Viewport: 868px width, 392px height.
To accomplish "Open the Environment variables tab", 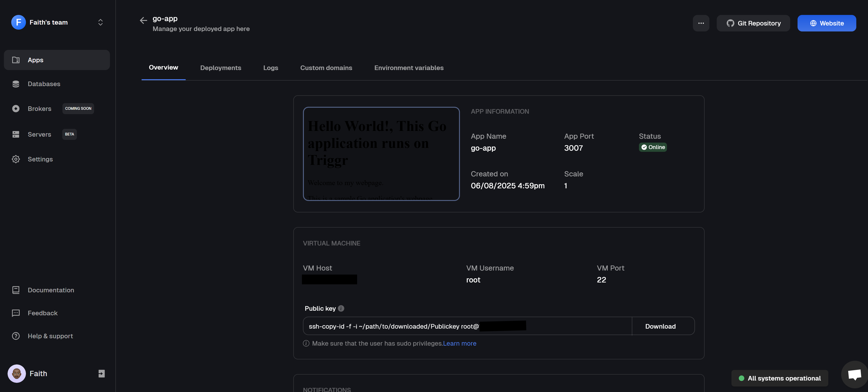I will point(409,68).
